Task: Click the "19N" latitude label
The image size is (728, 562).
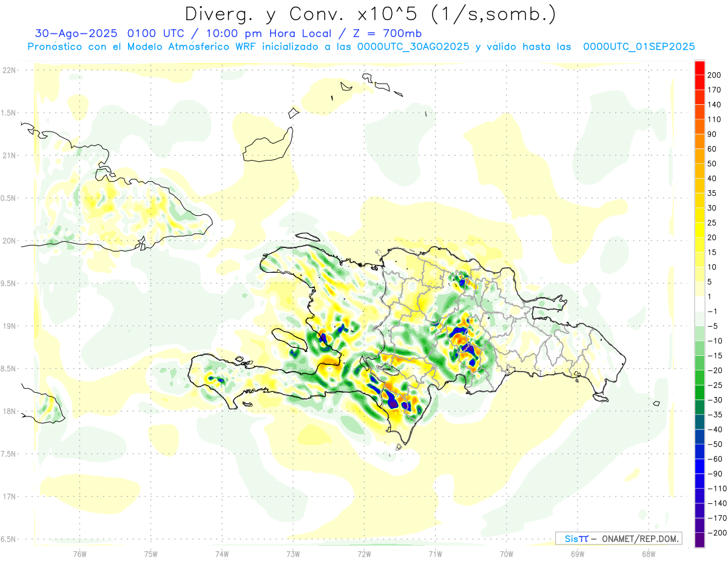Action: pyautogui.click(x=9, y=326)
